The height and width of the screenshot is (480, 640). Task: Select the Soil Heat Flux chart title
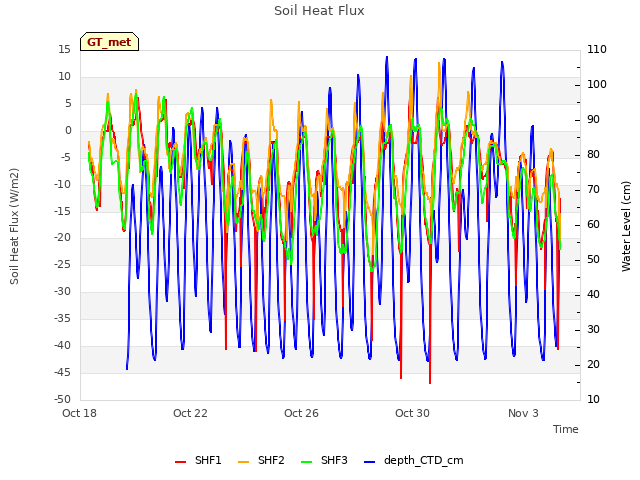319,11
